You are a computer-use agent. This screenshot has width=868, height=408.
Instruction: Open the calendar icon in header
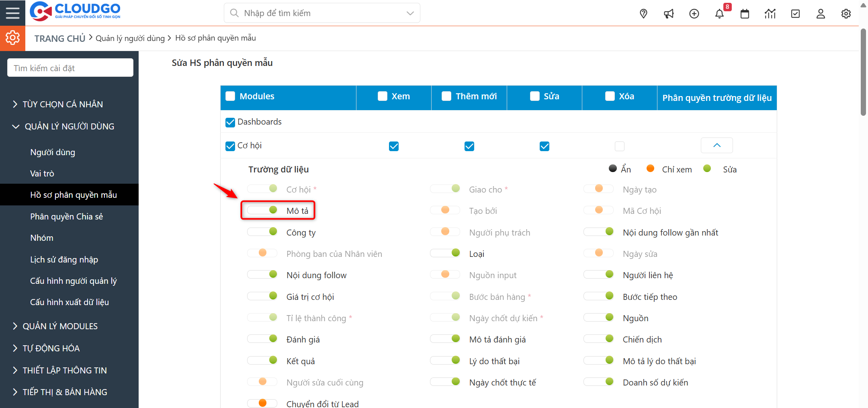tap(745, 14)
